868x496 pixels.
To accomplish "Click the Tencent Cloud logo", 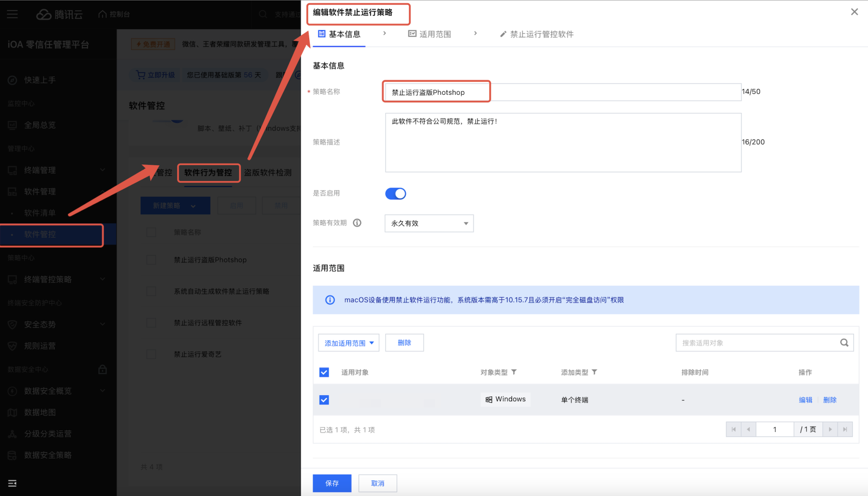I will click(x=59, y=15).
